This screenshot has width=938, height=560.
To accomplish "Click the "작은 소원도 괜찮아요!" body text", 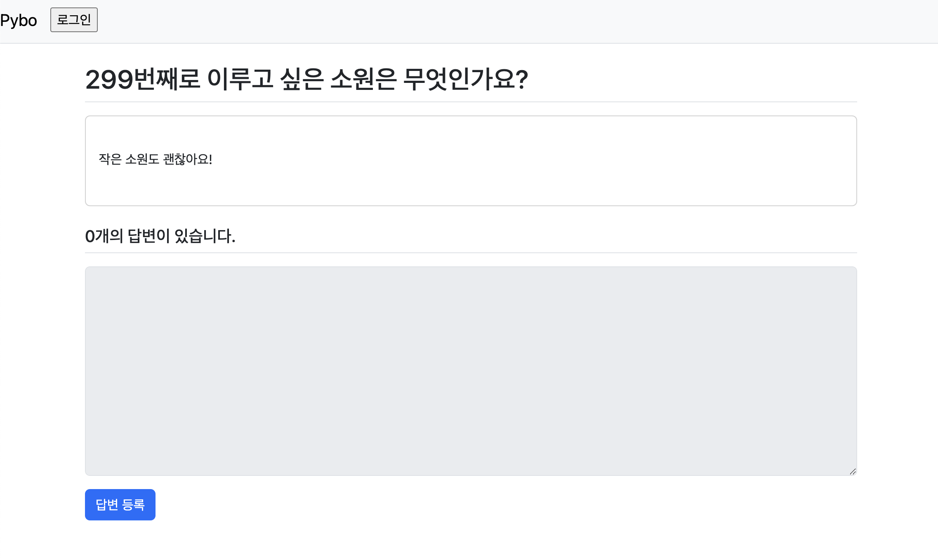I will 155,159.
